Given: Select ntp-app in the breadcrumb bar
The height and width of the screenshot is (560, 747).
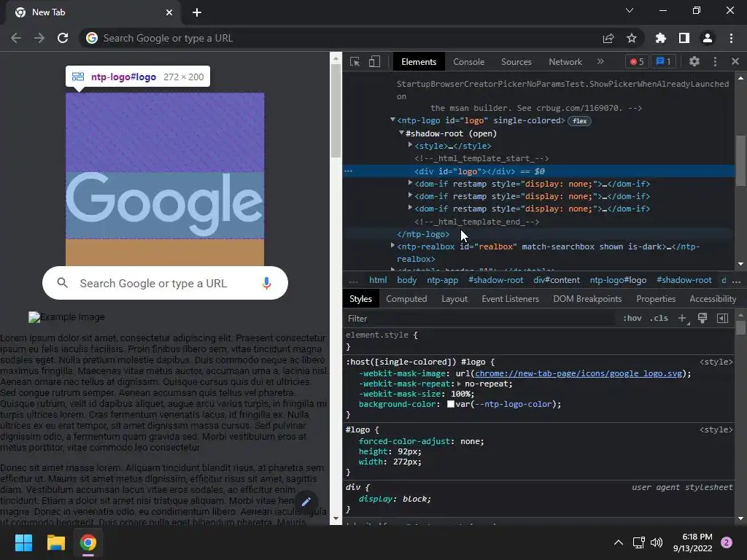Looking at the screenshot, I should [x=443, y=280].
